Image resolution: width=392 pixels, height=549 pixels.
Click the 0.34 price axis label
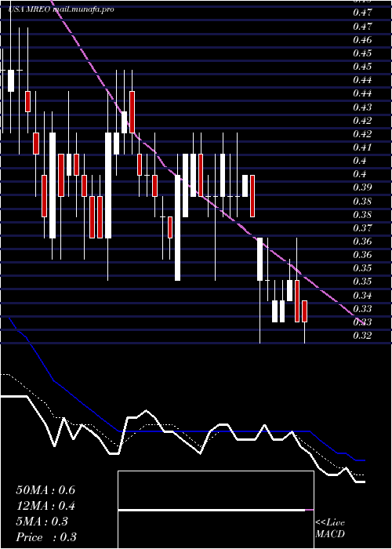362,296
